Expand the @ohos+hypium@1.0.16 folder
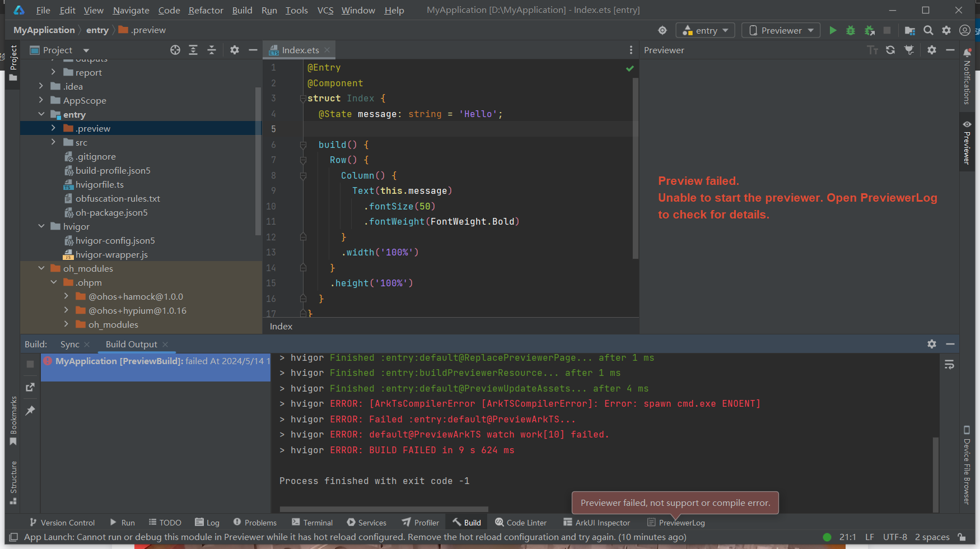The width and height of the screenshot is (980, 549). coord(66,310)
